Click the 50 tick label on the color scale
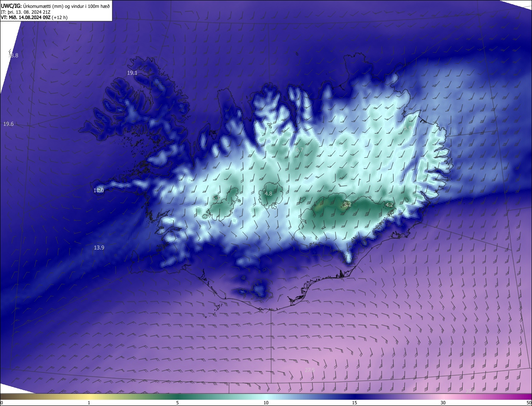The width and height of the screenshot is (532, 406). click(529, 403)
